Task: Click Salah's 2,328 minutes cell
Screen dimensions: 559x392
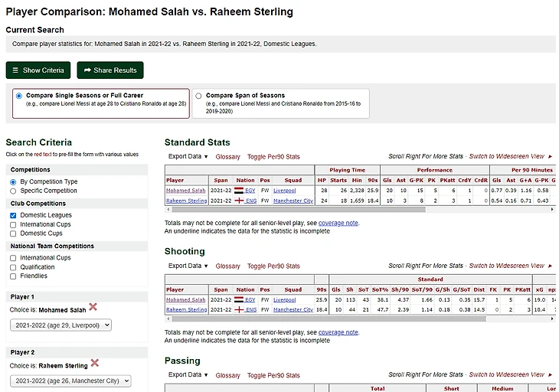Action: pos(357,191)
